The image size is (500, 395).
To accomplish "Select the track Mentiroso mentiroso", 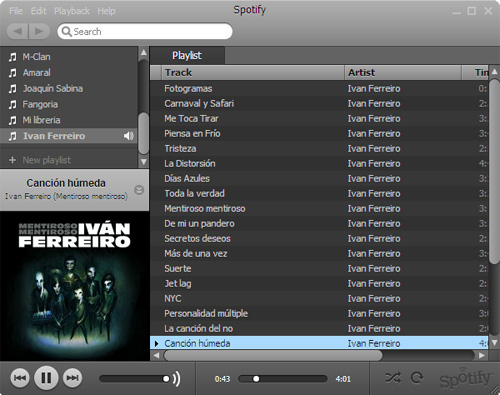I will coord(319,209).
